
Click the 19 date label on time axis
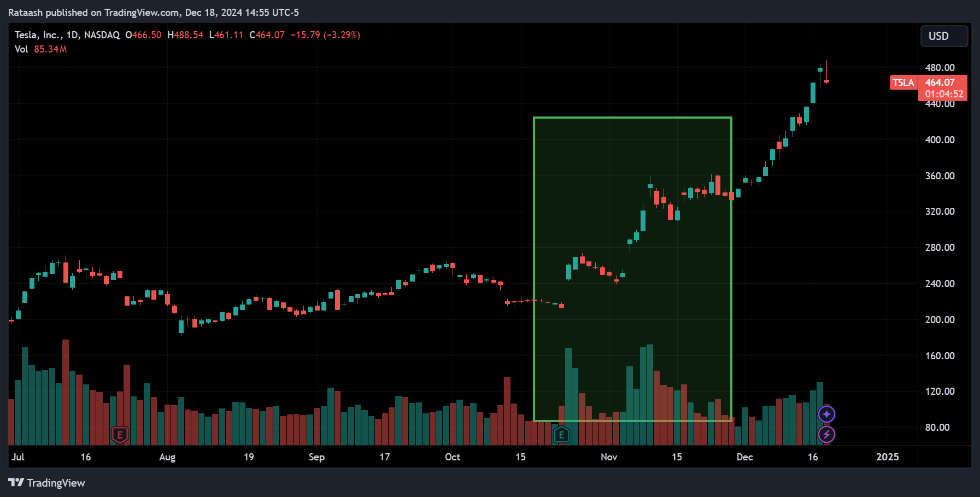[249, 457]
